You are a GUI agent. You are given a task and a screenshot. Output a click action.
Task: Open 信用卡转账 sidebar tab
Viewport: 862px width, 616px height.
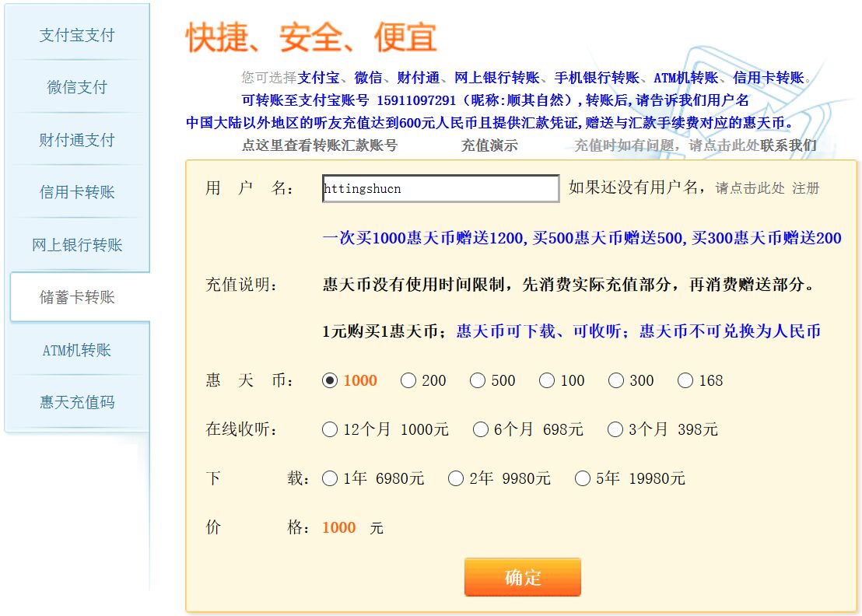tap(77, 192)
